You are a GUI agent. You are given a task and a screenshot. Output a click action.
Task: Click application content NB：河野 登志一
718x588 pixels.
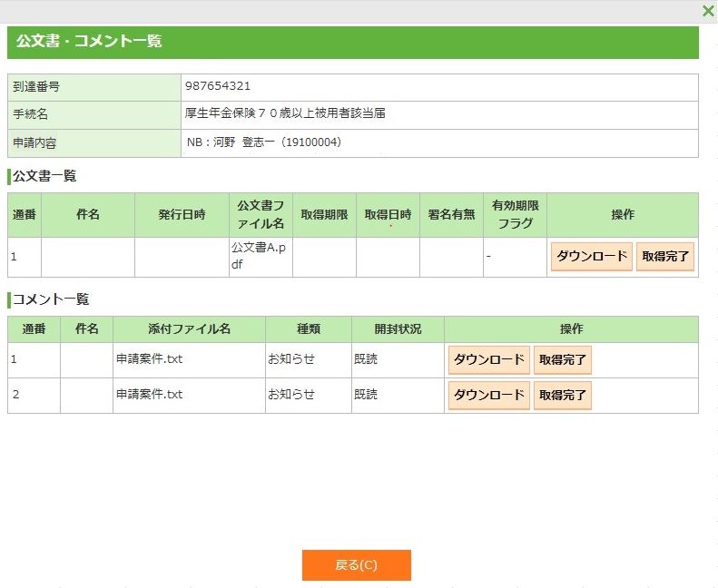click(x=264, y=142)
